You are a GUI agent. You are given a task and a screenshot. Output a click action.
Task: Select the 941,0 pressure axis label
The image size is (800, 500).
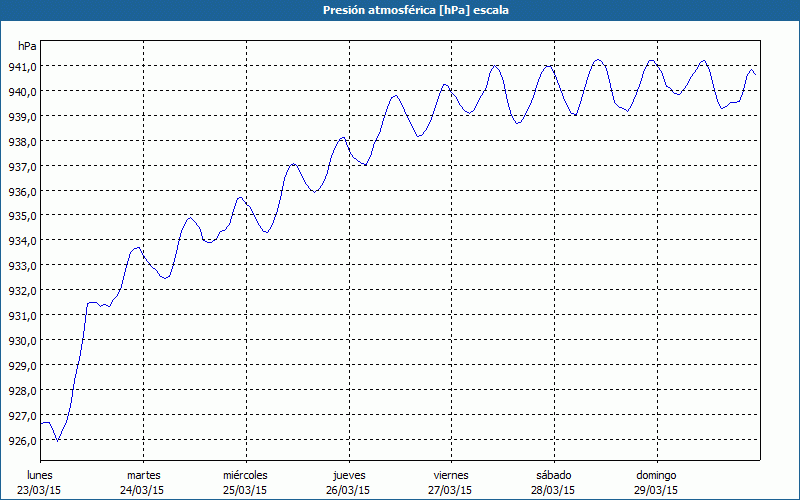24,66
